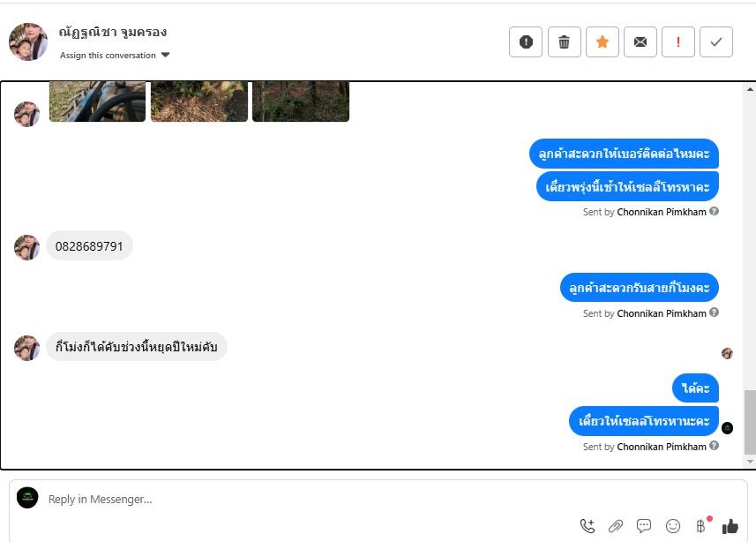Click Chonnikan Pimkham help icon under last message
756x542 pixels.
pyautogui.click(x=714, y=446)
